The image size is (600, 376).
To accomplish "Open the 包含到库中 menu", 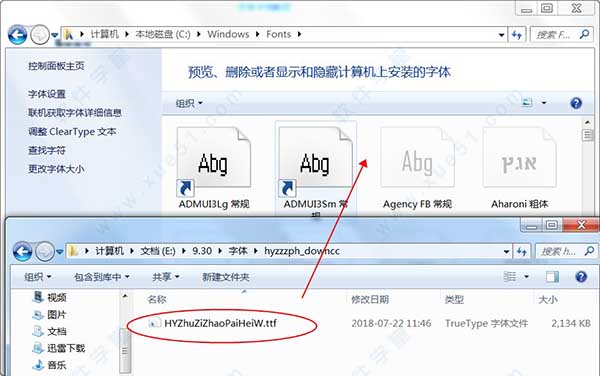I will (102, 277).
